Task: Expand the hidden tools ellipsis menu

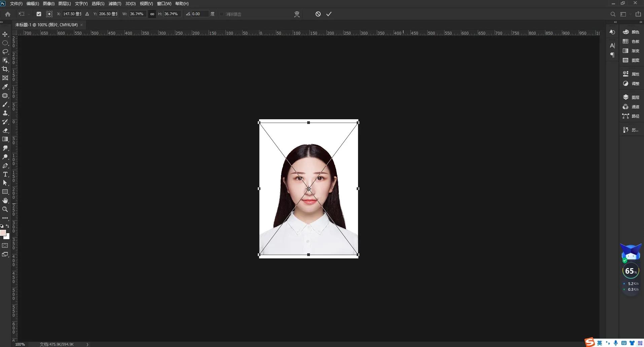Action: point(5,218)
